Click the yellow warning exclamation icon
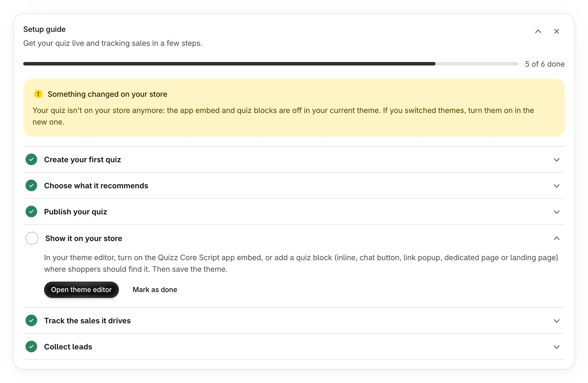588x383 pixels. (x=38, y=94)
